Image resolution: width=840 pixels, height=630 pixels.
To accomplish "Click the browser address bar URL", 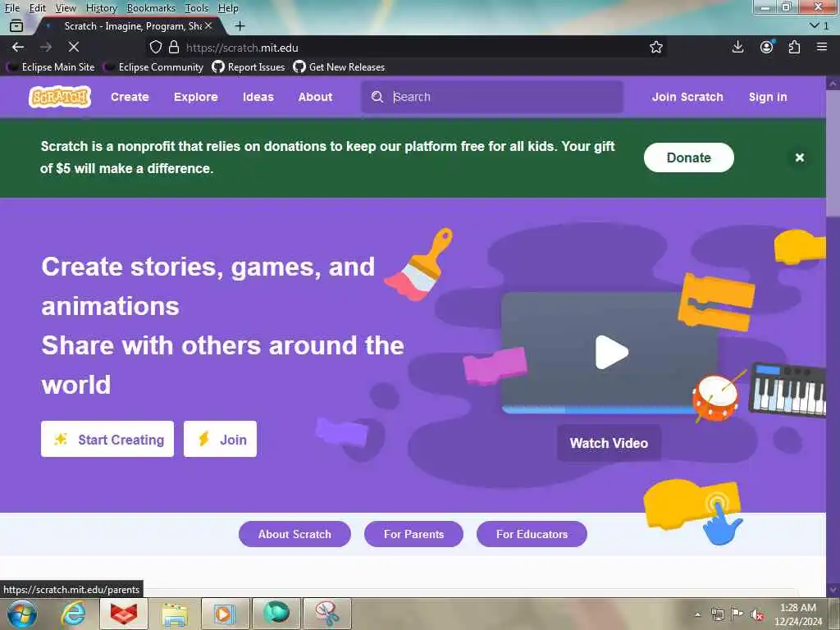I will (242, 48).
